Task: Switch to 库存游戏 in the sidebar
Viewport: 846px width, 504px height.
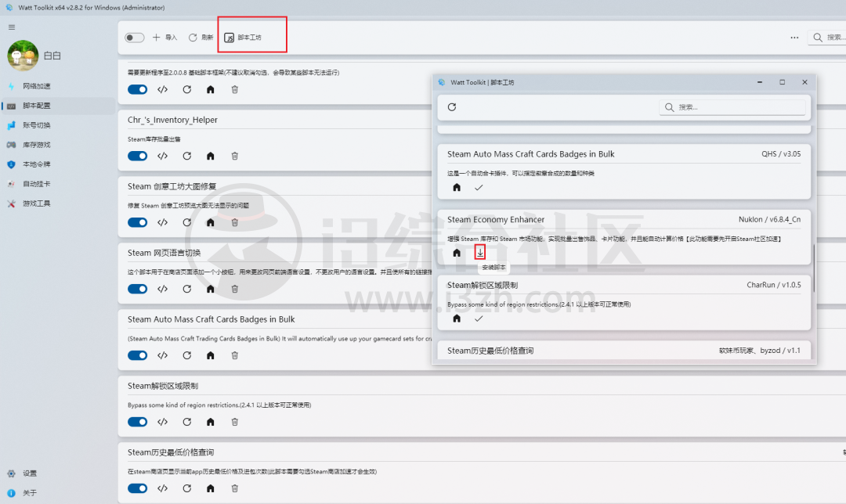Action: click(x=58, y=145)
